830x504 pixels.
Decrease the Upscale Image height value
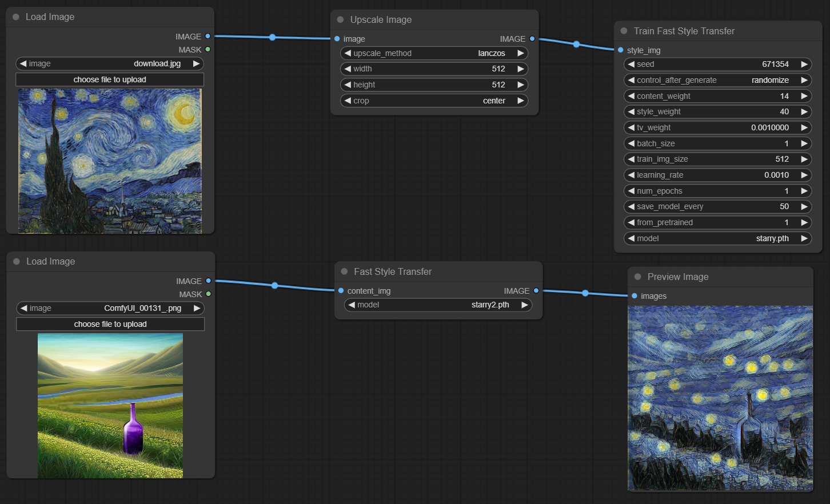[347, 85]
